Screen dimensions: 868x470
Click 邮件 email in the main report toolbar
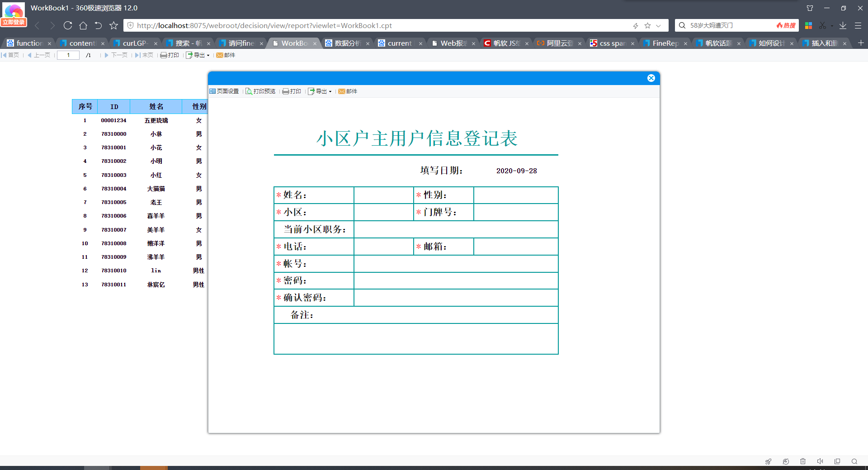(226, 55)
